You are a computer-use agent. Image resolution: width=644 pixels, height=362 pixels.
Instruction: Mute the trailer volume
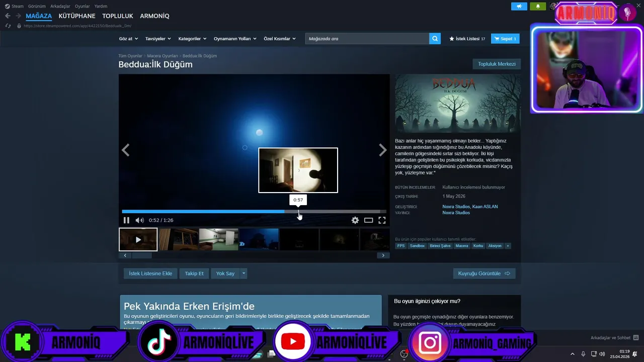(139, 220)
